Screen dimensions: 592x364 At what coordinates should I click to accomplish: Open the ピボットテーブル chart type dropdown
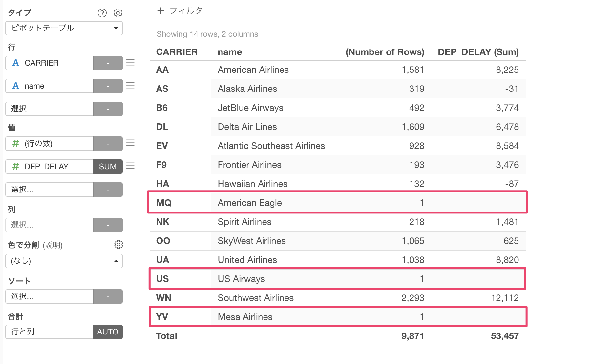coord(64,28)
